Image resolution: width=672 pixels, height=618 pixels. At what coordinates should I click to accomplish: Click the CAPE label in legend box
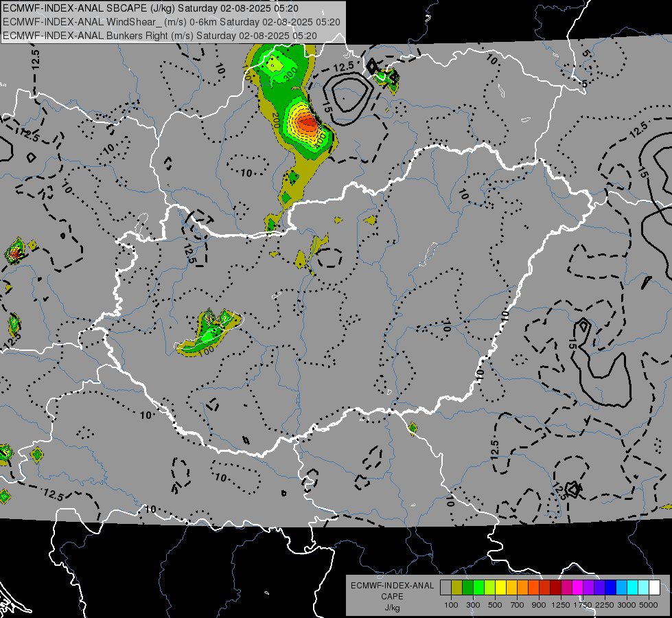tap(392, 597)
